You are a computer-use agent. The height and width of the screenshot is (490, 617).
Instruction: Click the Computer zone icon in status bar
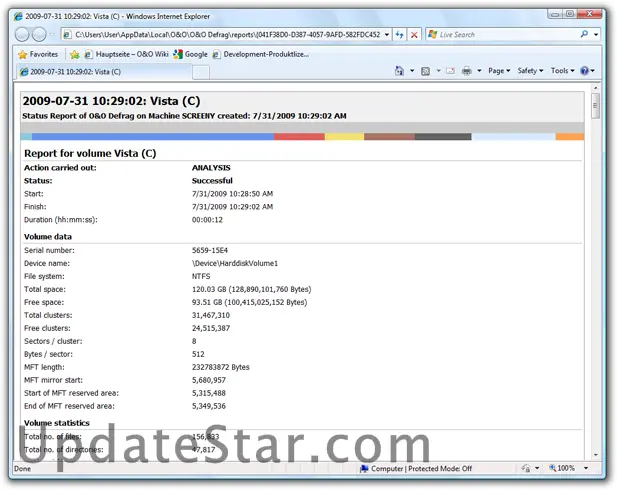point(364,468)
